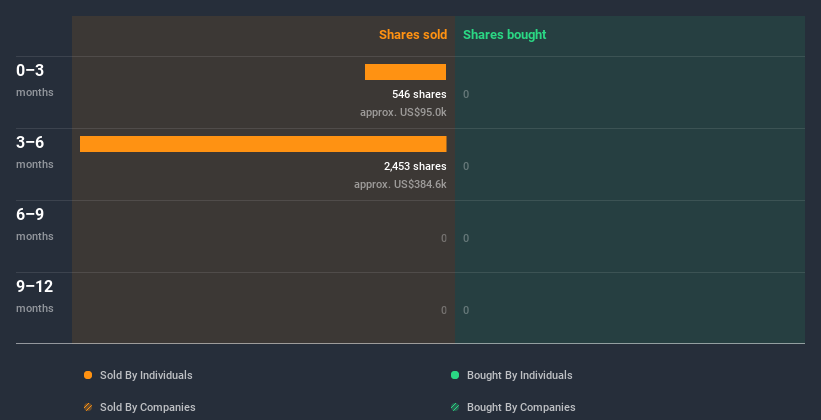Select the 0–3 months row label
The height and width of the screenshot is (420, 821).
tap(35, 80)
